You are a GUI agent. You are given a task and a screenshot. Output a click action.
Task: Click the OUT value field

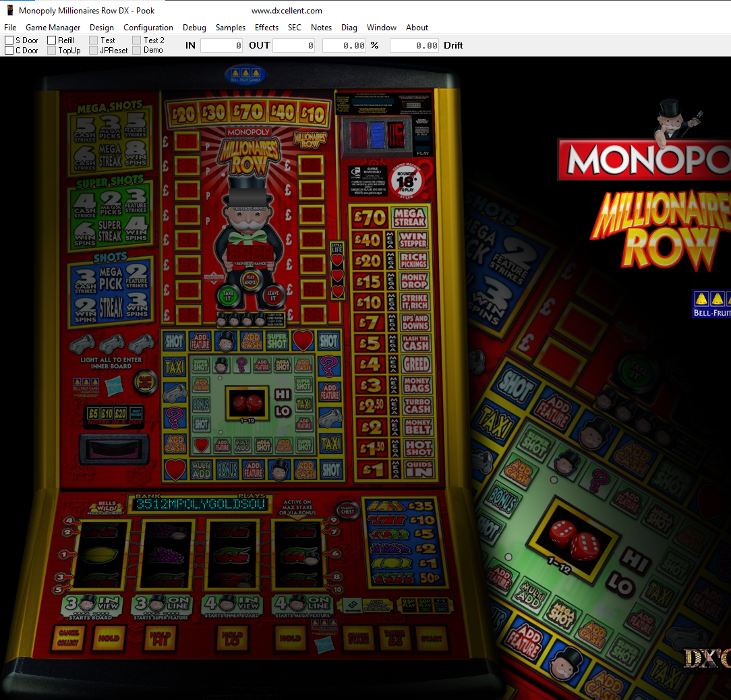coord(294,45)
